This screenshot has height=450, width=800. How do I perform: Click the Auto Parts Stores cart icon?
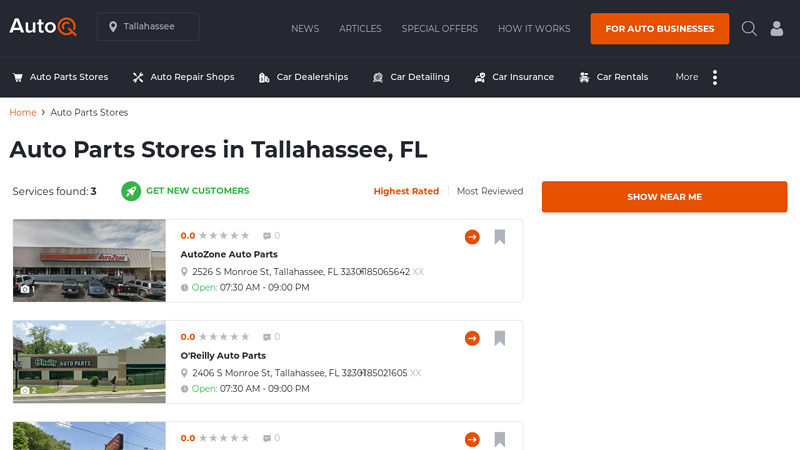(18, 77)
